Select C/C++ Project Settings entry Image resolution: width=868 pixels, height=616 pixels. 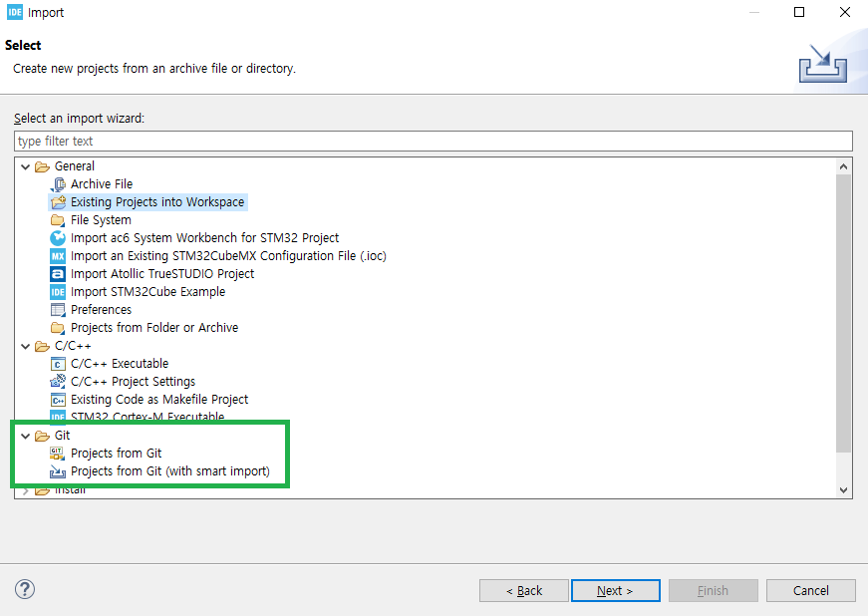point(133,382)
